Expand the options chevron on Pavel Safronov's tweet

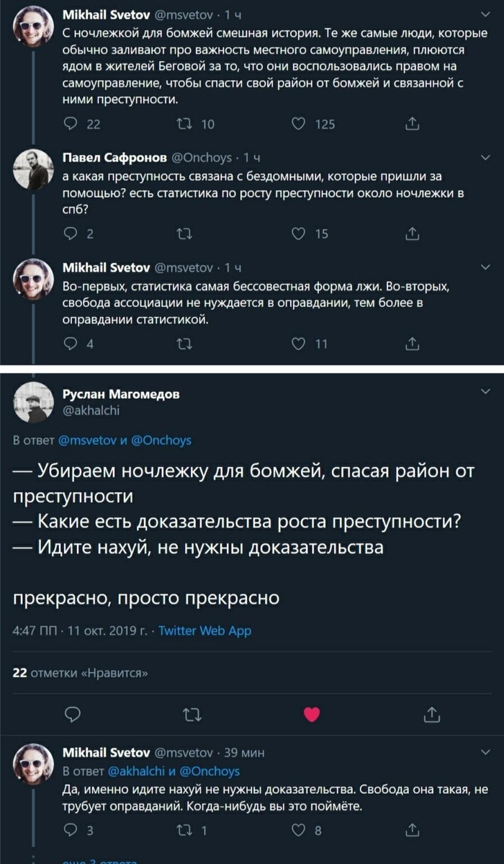(484, 157)
